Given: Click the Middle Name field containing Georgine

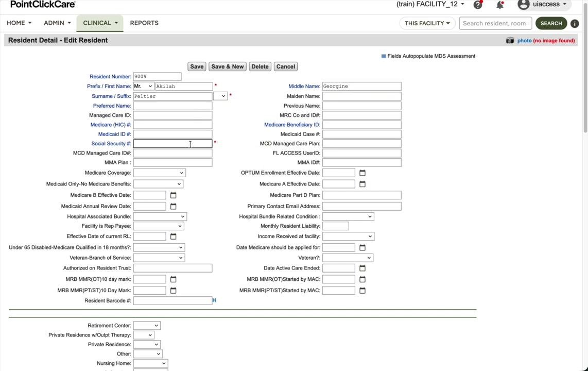Looking at the screenshot, I should pyautogui.click(x=362, y=86).
